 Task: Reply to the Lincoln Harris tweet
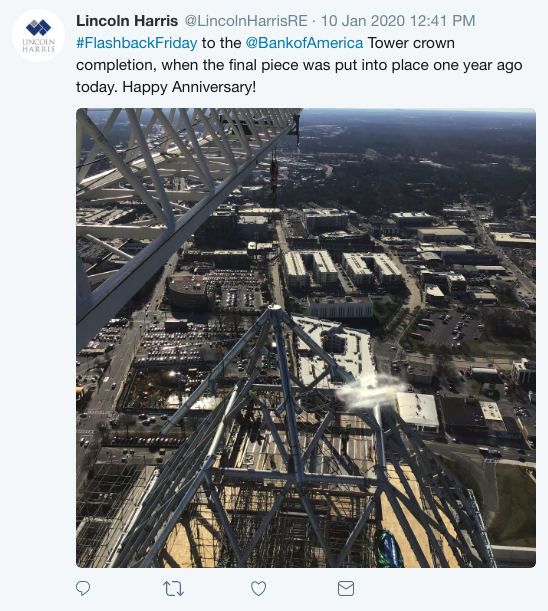(x=83, y=588)
